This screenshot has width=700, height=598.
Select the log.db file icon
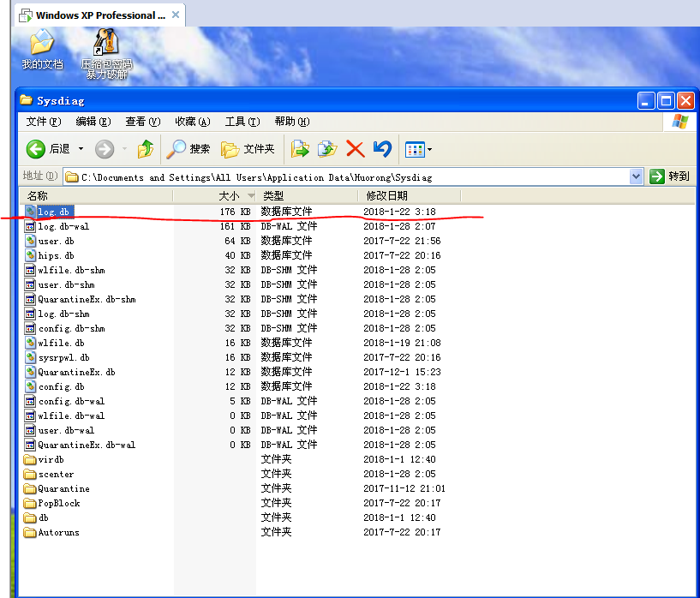[30, 212]
